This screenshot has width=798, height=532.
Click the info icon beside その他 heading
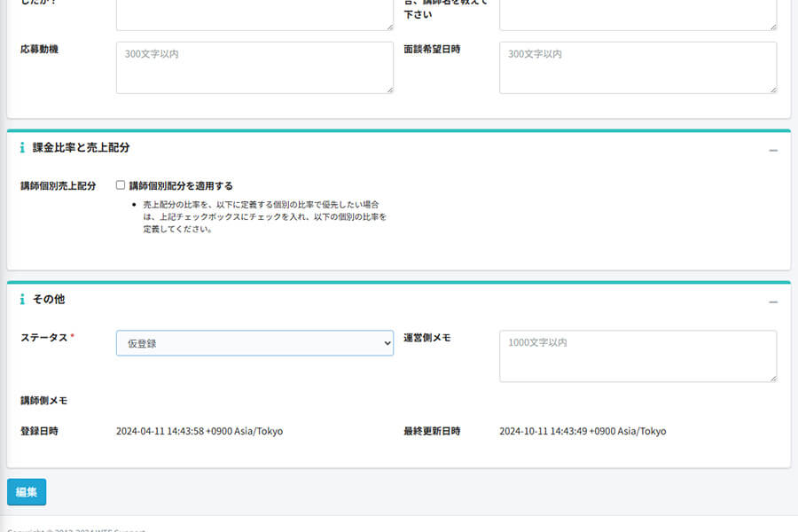click(x=22, y=301)
